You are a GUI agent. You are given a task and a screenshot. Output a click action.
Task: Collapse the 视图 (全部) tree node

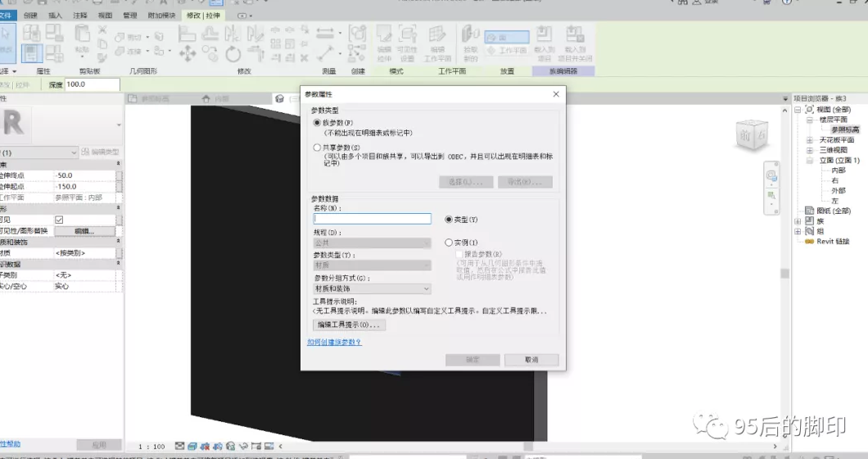pos(798,110)
